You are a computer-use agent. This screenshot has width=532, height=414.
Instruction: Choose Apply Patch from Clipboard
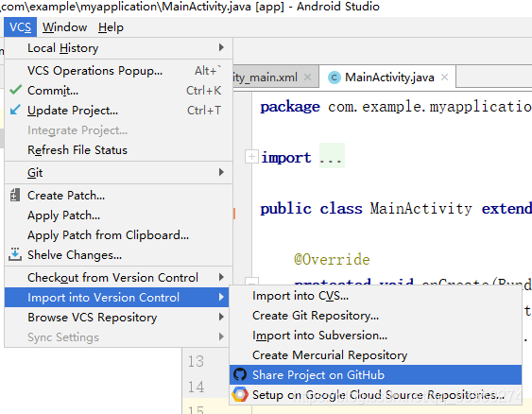119,234
